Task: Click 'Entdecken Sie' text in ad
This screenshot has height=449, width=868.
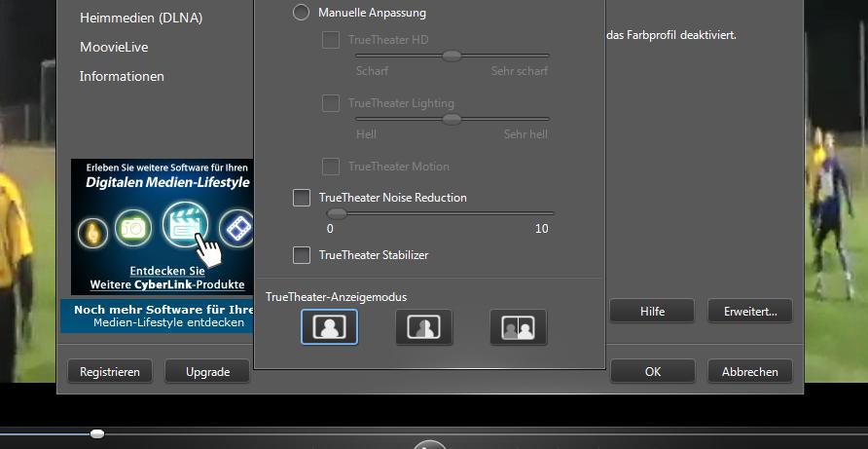Action: click(167, 271)
